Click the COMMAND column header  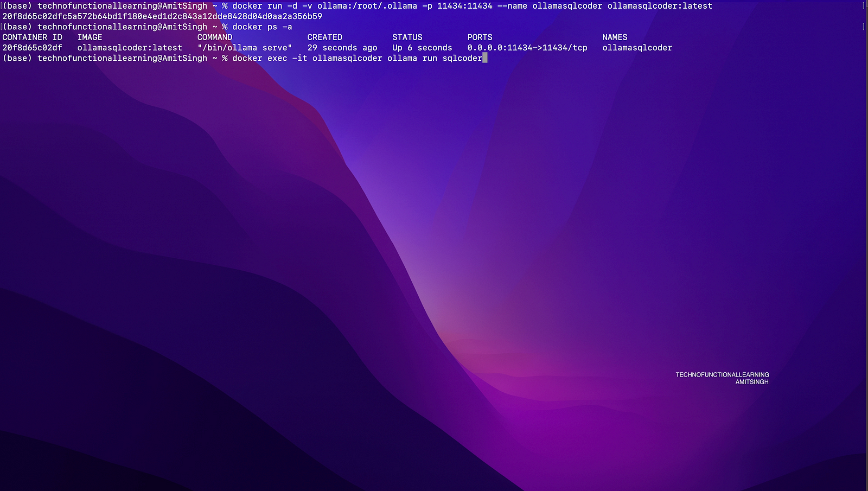[x=215, y=37]
